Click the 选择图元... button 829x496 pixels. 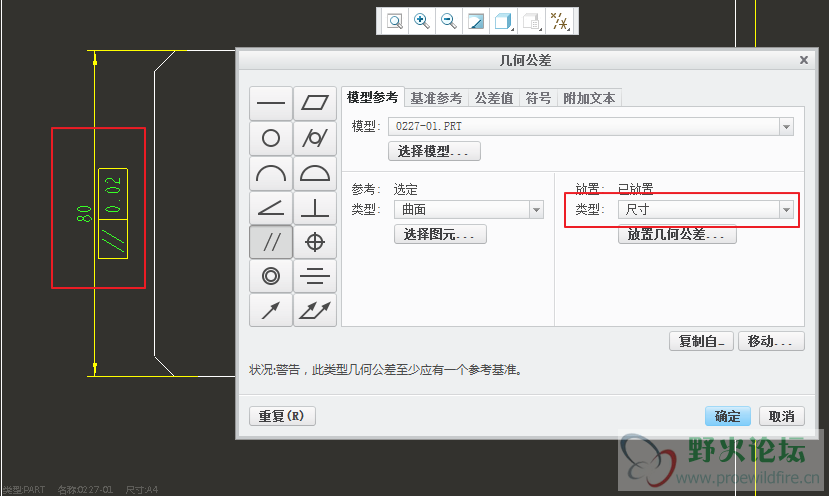point(440,234)
